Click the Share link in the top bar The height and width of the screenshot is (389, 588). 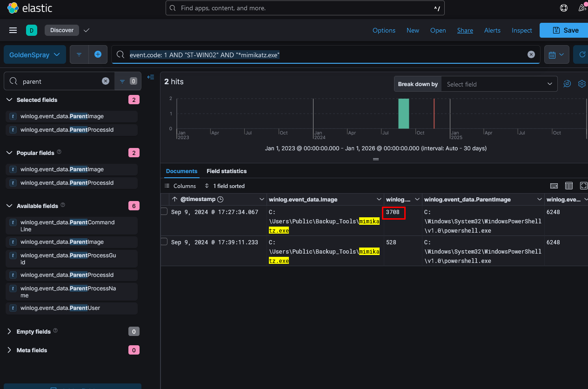coord(465,30)
